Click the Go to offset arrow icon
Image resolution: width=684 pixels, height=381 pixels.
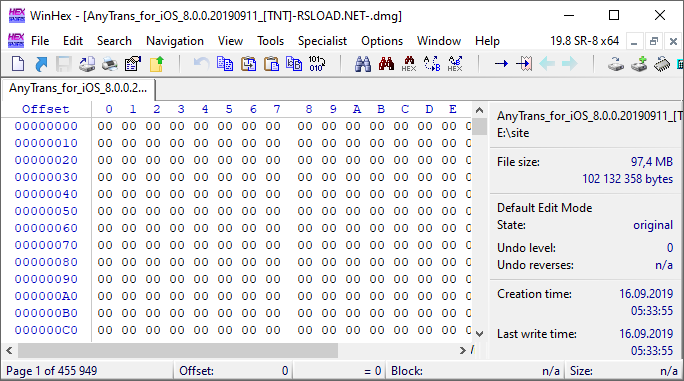[x=501, y=64]
